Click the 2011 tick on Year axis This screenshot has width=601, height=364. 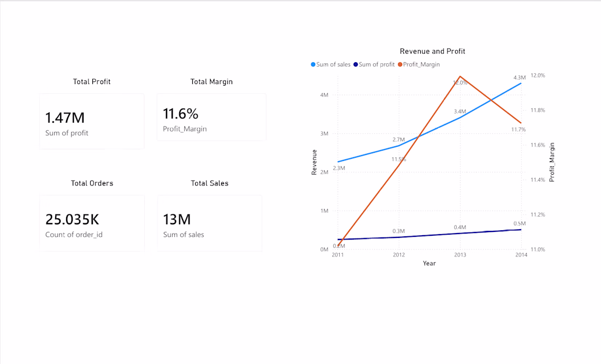pos(338,255)
